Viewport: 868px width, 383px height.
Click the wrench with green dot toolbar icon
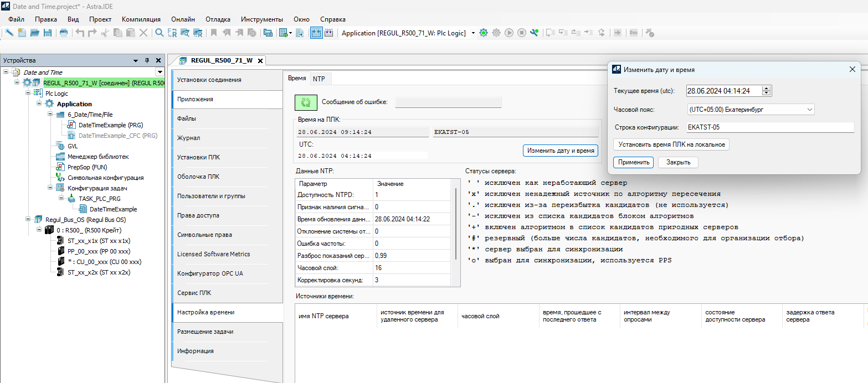click(x=534, y=33)
